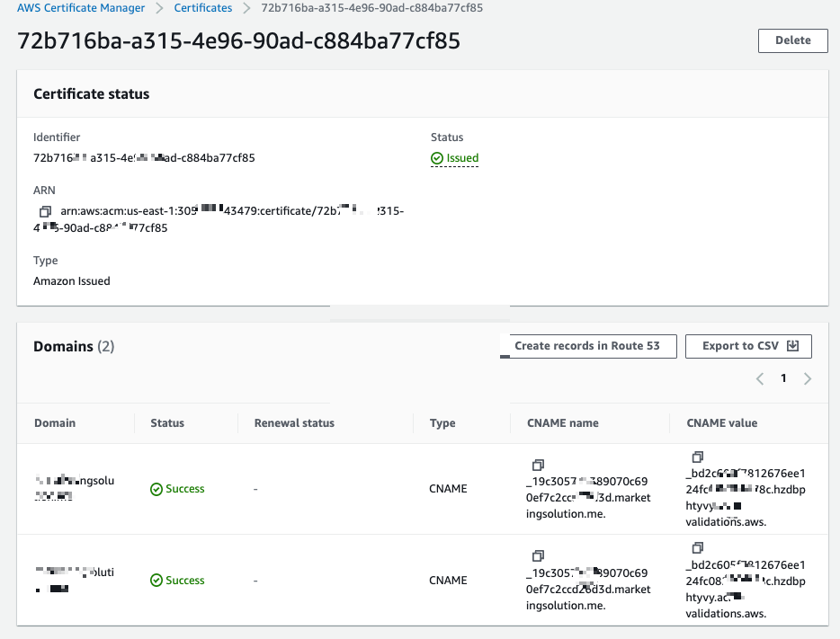The width and height of the screenshot is (840, 639).
Task: Click the ARN value text
Action: 219,219
